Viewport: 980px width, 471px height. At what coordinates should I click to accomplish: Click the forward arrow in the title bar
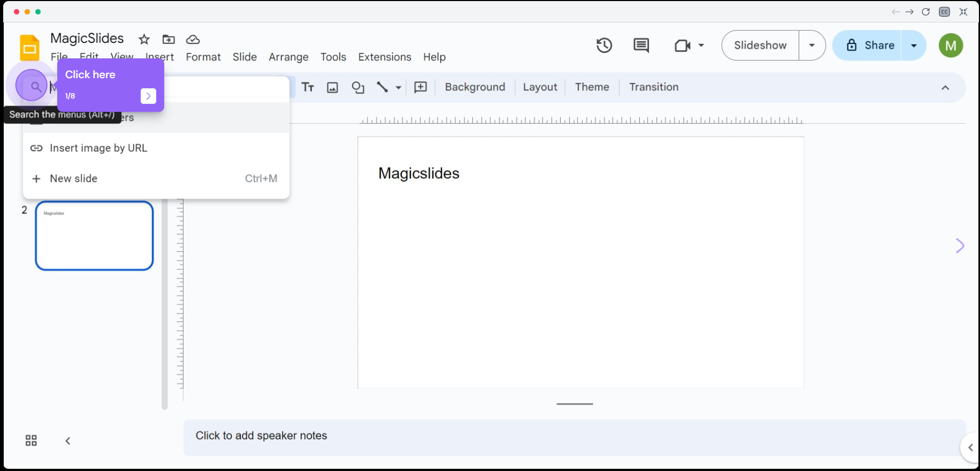click(x=909, y=12)
